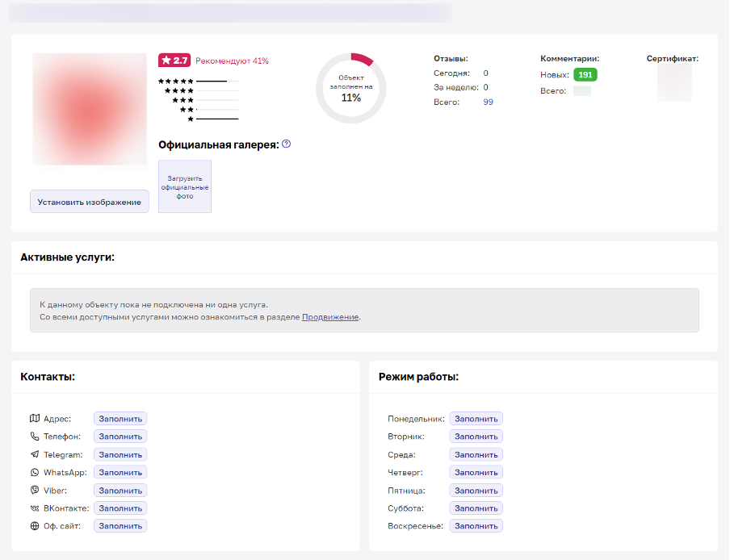The height and width of the screenshot is (560, 730).
Task: Click the phone icon next to Телефон
Action: pyautogui.click(x=35, y=437)
